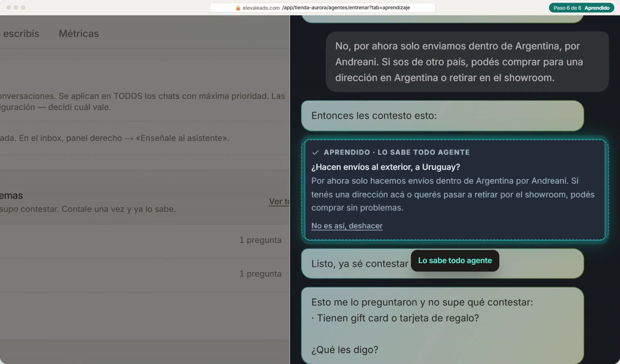This screenshot has height=364, width=620.
Task: Click the learned answer starting "Por ahora solo hacemos envíos"
Action: pos(453,194)
